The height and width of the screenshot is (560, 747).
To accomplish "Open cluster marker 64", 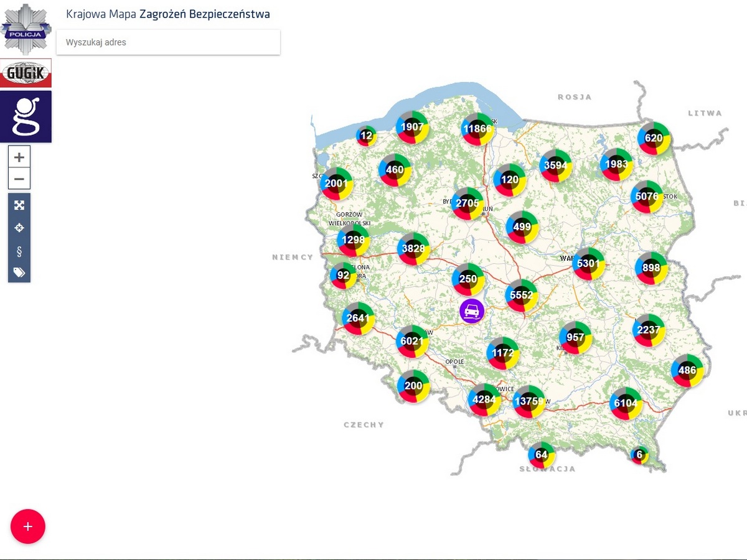I will [542, 455].
